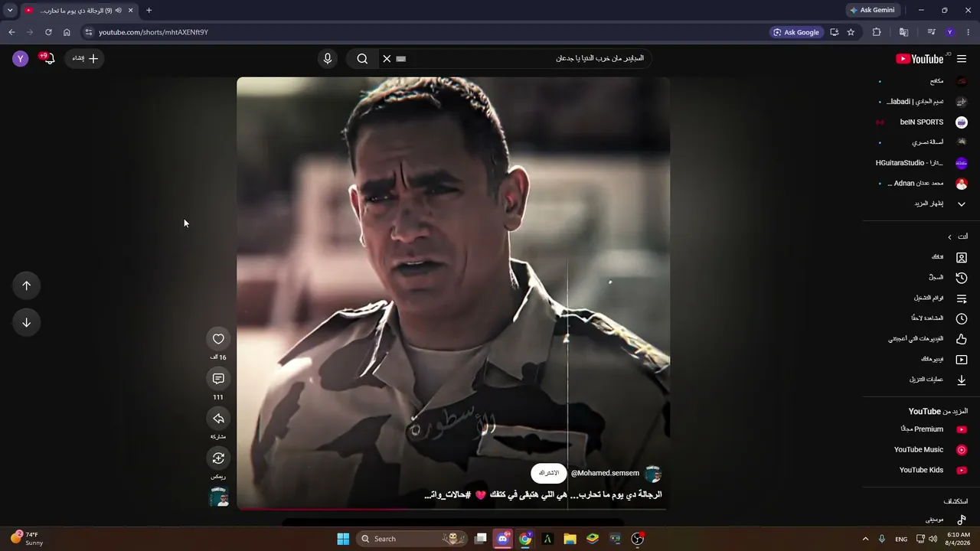980x551 pixels.
Task: Clear the YouTube search query
Action: pos(387,59)
